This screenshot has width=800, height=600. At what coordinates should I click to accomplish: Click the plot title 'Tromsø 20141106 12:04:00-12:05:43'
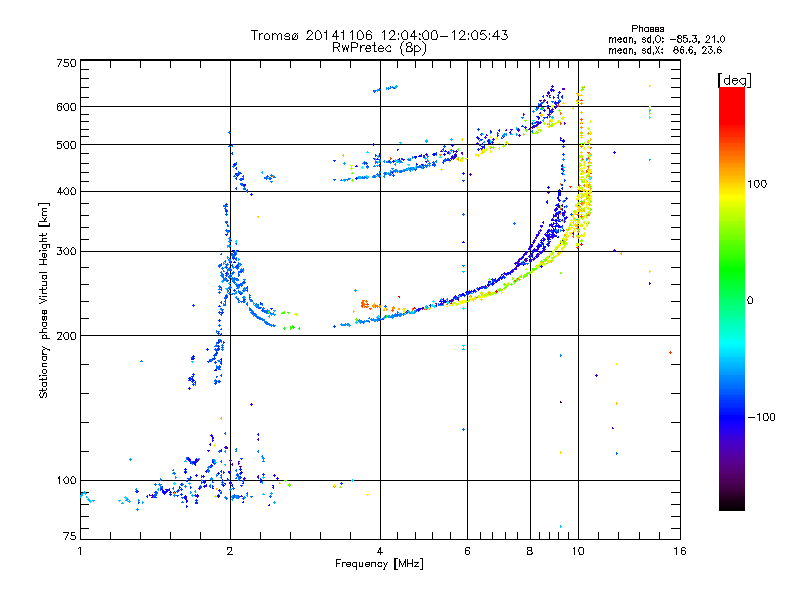point(379,35)
